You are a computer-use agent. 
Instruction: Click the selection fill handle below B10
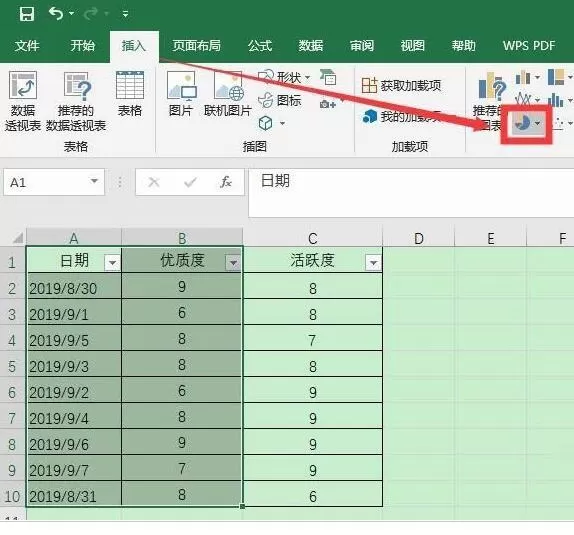click(242, 506)
